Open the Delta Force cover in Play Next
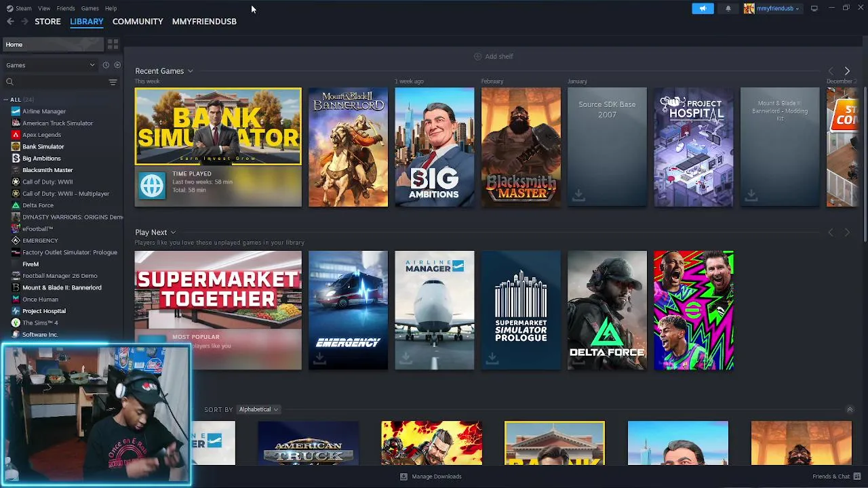Viewport: 868px width, 488px height. pos(607,310)
